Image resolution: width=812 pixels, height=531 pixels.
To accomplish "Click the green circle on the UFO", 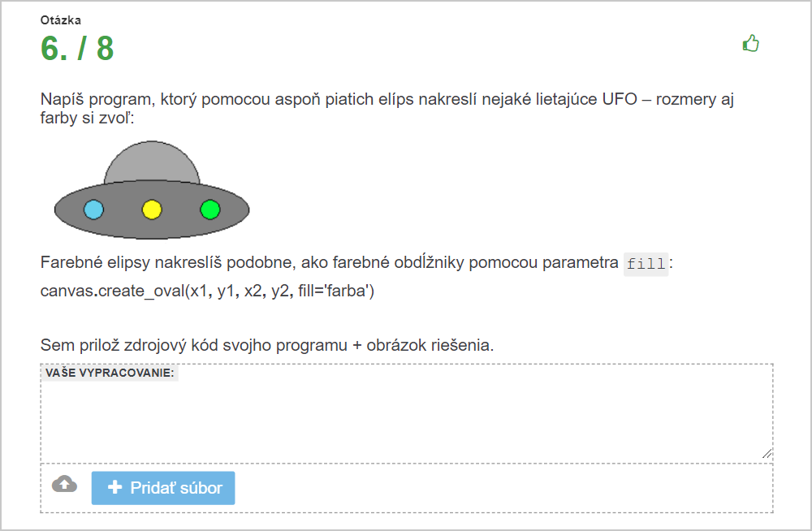I will 209,209.
